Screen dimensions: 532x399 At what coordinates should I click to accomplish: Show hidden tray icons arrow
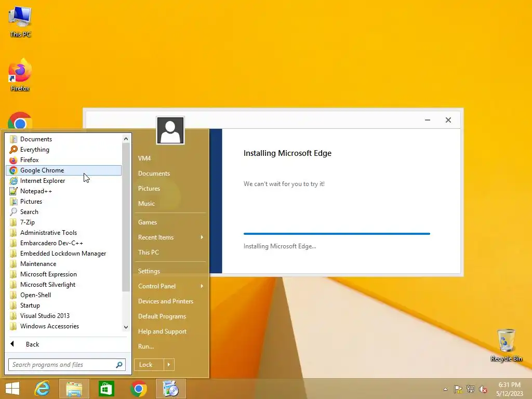coord(445,389)
